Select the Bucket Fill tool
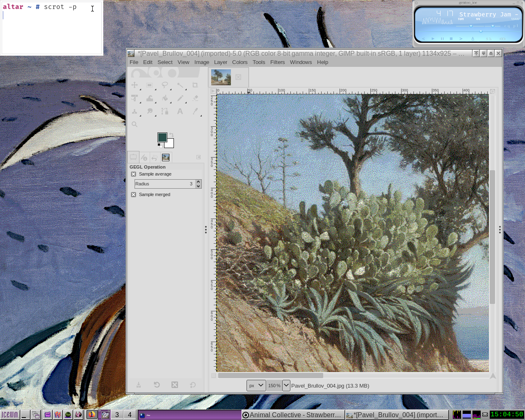Image resolution: width=525 pixels, height=420 pixels. [165, 98]
